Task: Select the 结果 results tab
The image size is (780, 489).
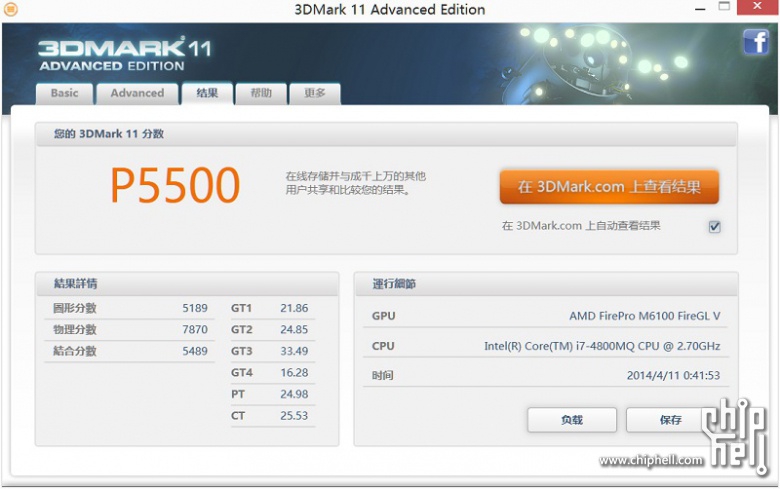Action: (x=207, y=93)
